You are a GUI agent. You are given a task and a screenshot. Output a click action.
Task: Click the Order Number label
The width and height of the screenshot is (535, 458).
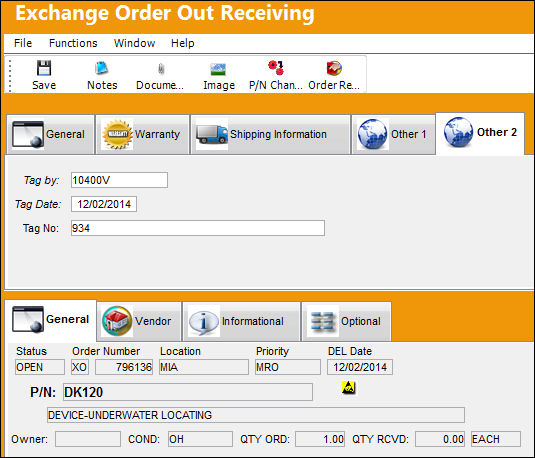106,351
